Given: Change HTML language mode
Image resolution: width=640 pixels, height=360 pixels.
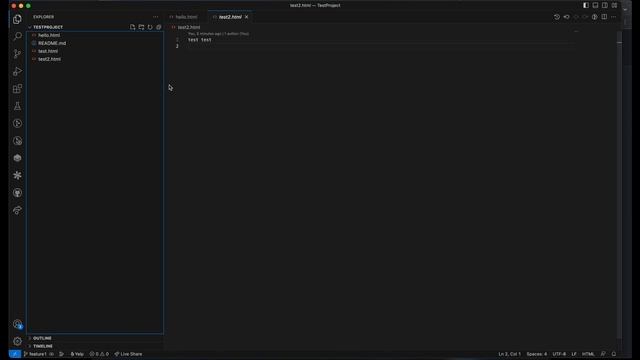Looking at the screenshot, I should [588, 354].
